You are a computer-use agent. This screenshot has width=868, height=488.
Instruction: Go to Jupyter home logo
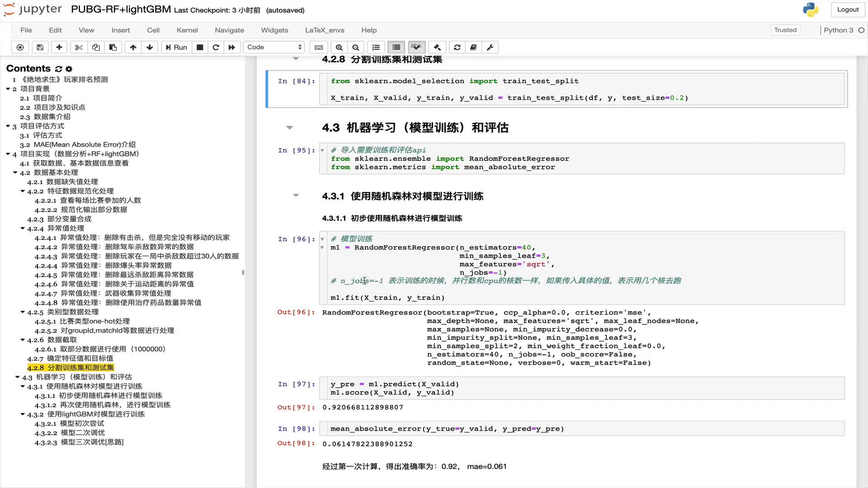[x=33, y=9]
